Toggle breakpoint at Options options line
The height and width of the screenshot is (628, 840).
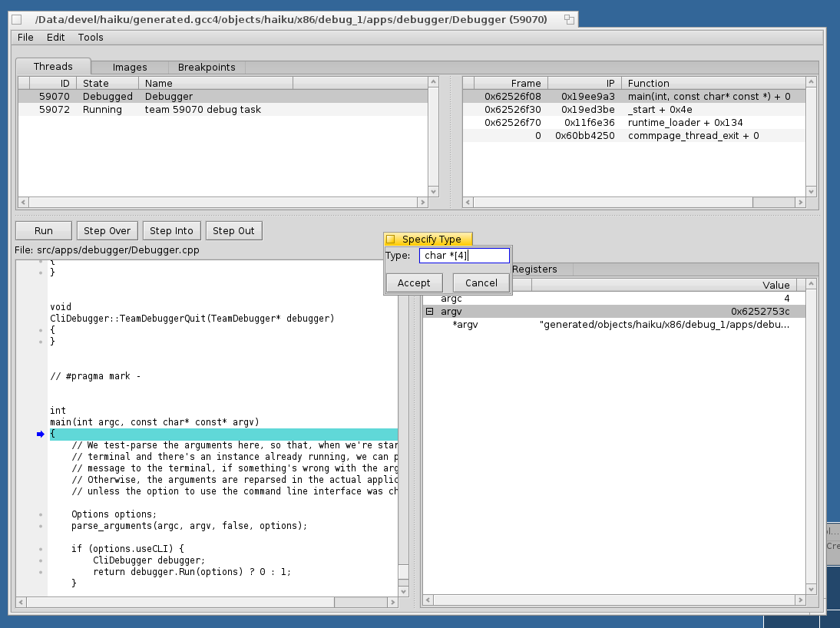point(41,514)
